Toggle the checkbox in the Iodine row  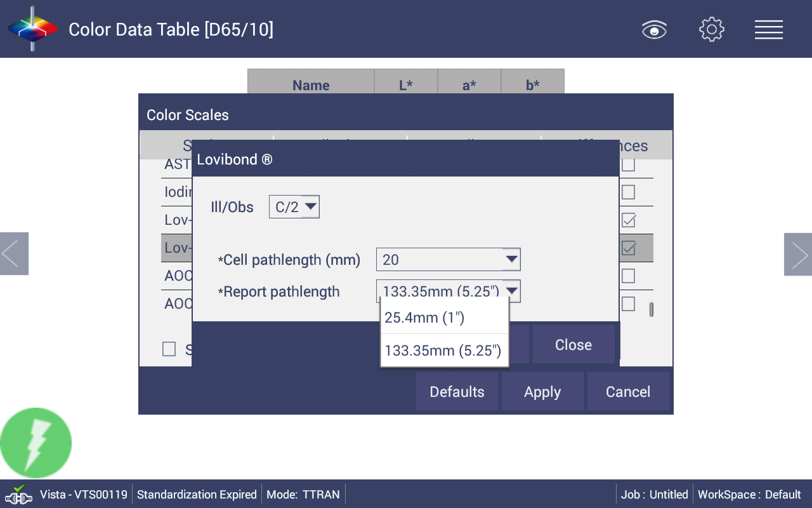point(628,192)
